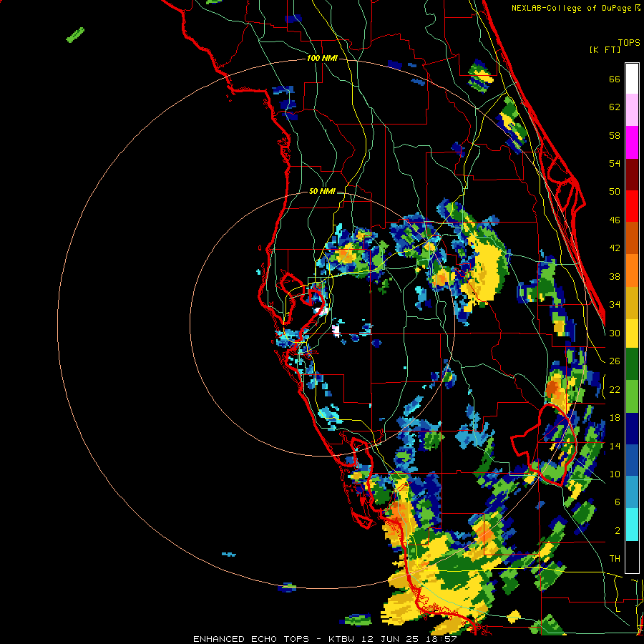Click the cyan 10 kft legend swatch

[632, 525]
